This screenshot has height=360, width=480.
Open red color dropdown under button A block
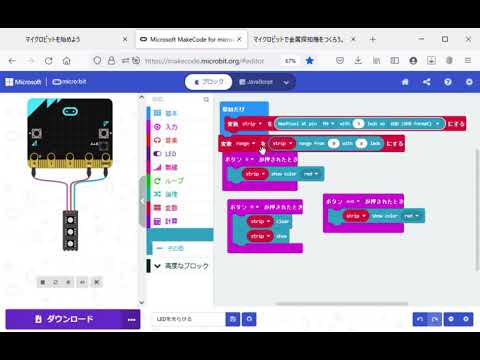pyautogui.click(x=311, y=174)
